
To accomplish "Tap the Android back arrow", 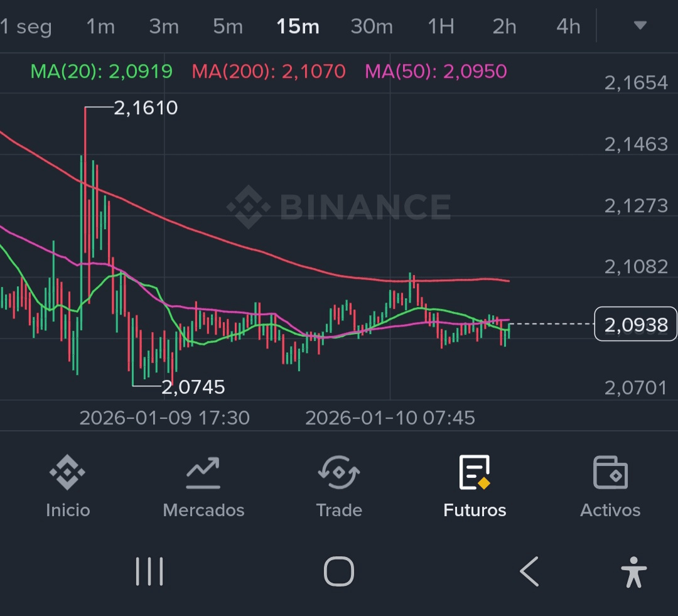I will (529, 571).
